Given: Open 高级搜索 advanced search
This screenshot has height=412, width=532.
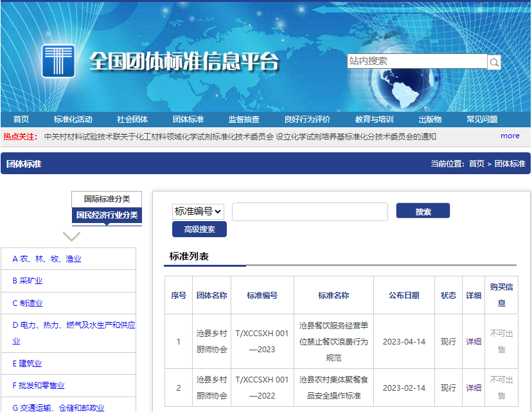Looking at the screenshot, I should pos(199,229).
